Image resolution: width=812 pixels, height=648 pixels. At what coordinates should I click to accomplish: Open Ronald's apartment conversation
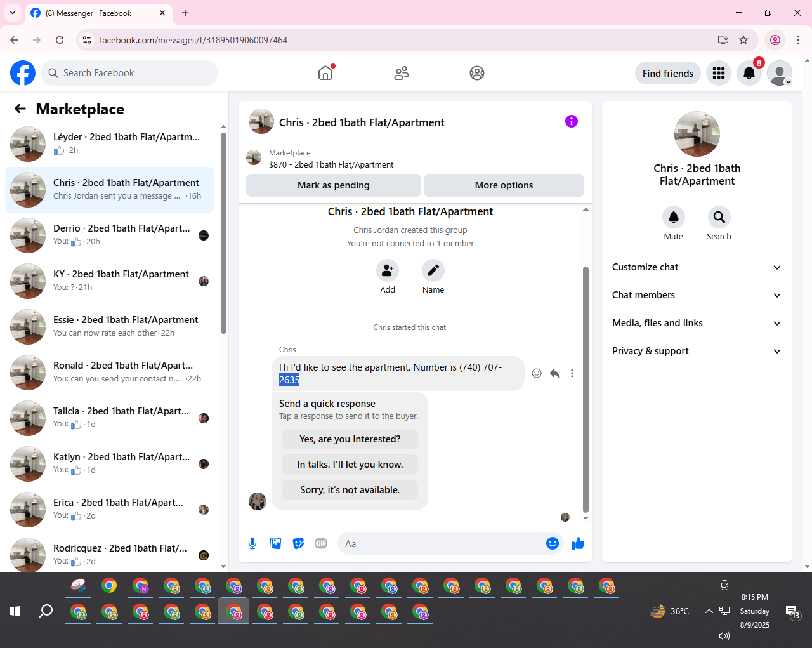tap(109, 373)
